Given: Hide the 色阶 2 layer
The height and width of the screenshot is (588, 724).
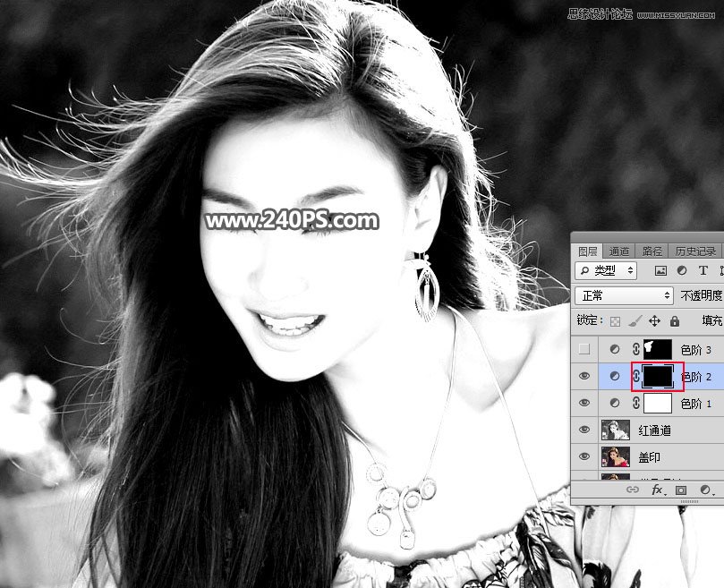Looking at the screenshot, I should (x=584, y=377).
